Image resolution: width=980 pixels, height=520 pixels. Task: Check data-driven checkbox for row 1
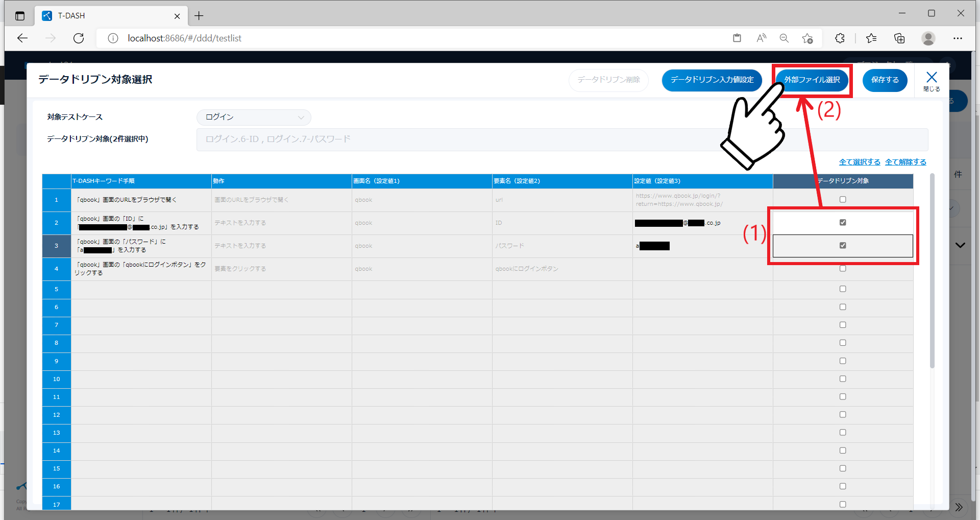click(x=843, y=200)
